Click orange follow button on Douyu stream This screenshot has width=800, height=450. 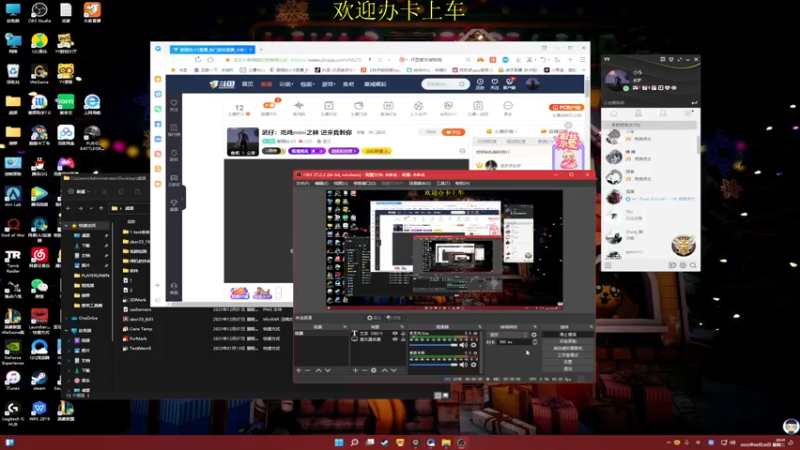click(x=453, y=132)
